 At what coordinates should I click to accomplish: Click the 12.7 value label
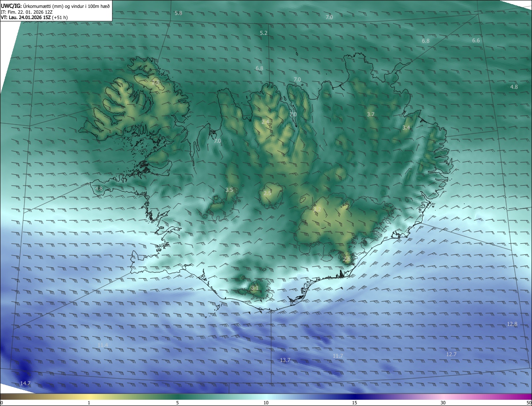(451, 355)
